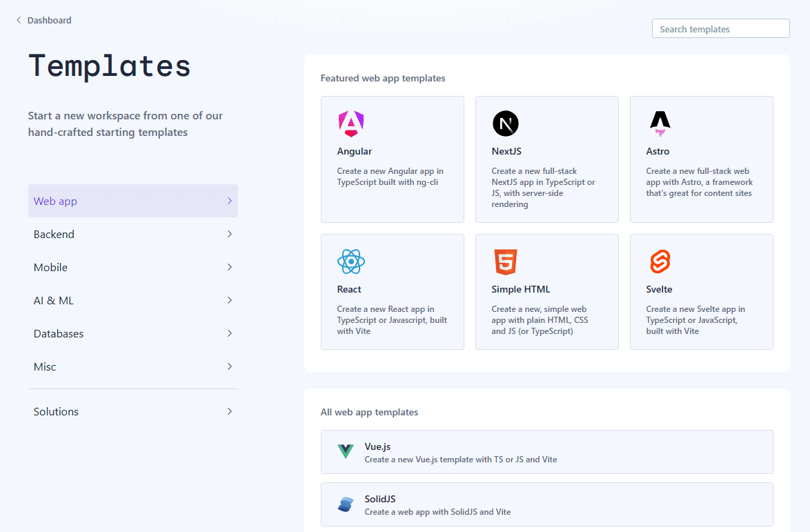Click the SolidJS logo icon
The image size is (810, 532).
point(345,504)
